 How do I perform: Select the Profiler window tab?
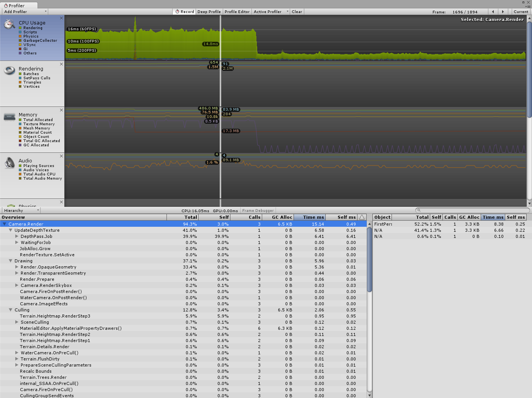pyautogui.click(x=19, y=5)
